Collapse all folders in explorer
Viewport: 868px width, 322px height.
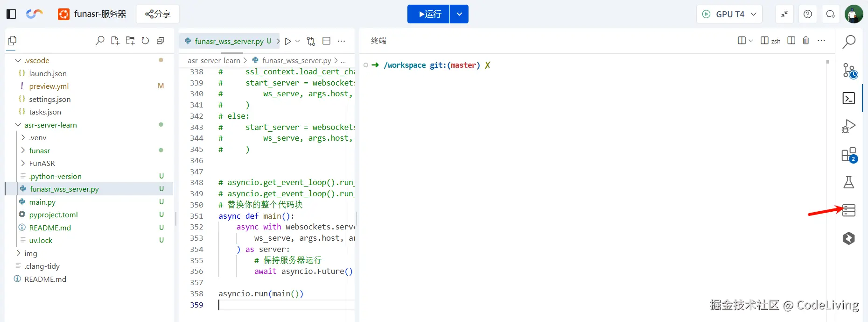coord(161,41)
